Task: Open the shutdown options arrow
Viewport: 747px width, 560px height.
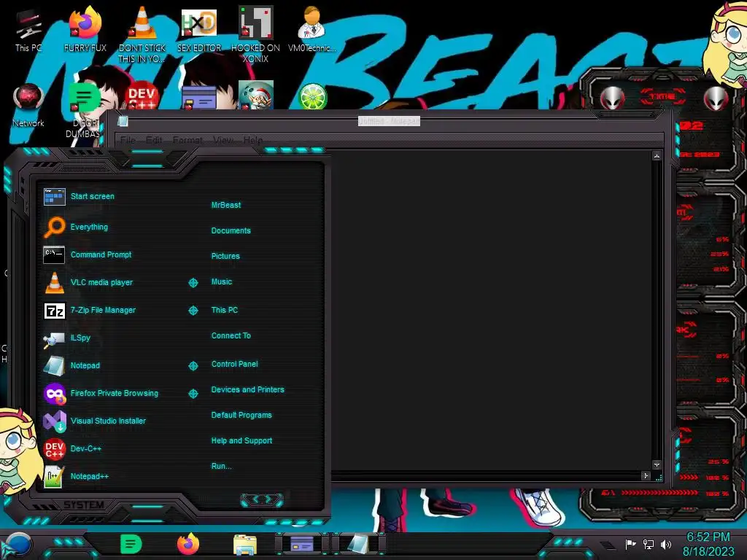Action: tap(268, 499)
